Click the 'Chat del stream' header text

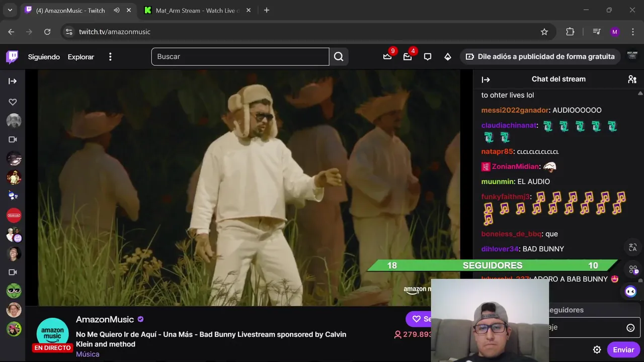(558, 79)
